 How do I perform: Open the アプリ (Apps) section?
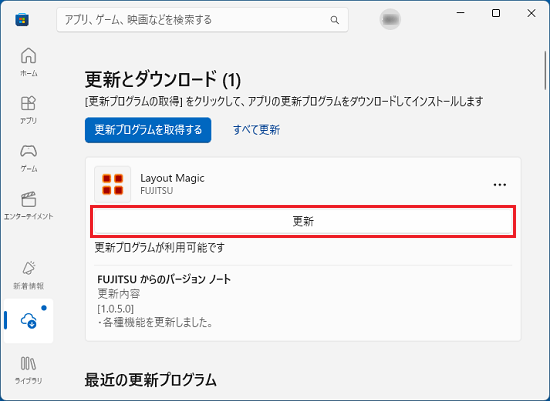[28, 110]
